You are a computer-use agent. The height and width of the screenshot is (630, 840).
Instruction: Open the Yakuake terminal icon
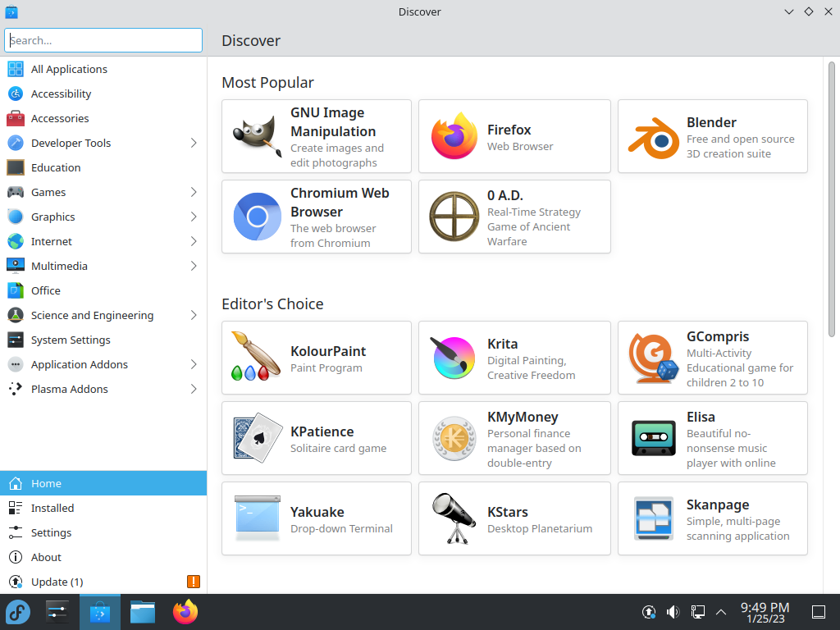[x=257, y=518]
